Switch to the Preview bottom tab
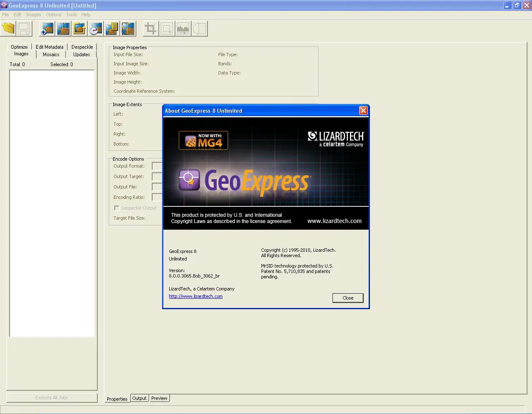Screen dimensions: 532x414 pyautogui.click(x=159, y=398)
